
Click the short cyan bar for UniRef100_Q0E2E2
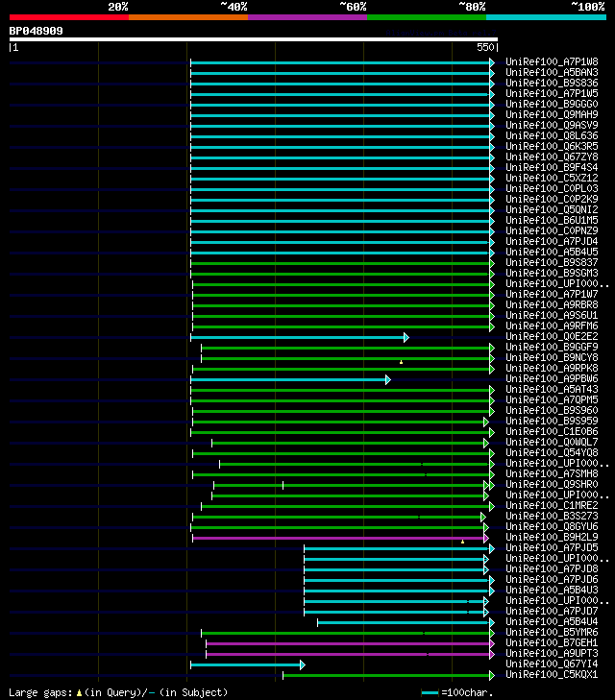pos(297,337)
